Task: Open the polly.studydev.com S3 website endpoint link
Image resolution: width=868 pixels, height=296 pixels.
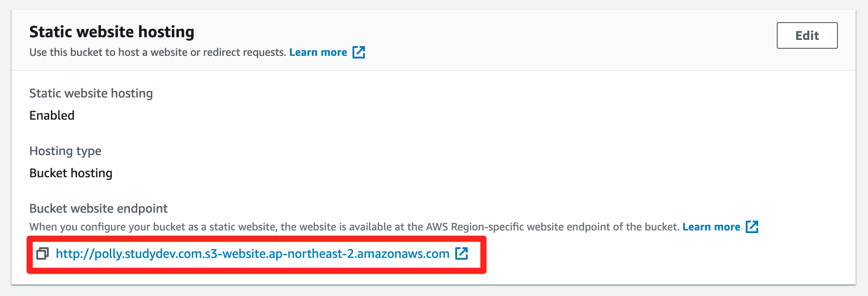Action: [252, 253]
